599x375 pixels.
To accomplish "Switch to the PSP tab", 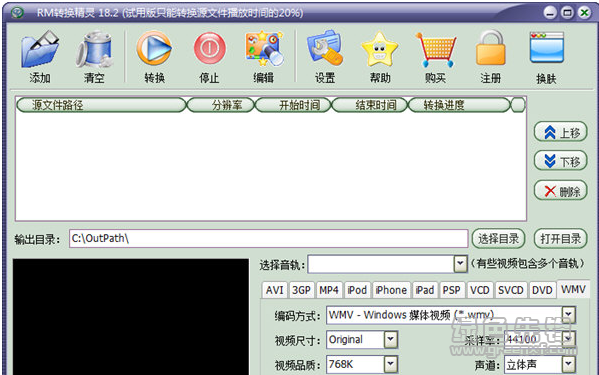I will click(452, 290).
